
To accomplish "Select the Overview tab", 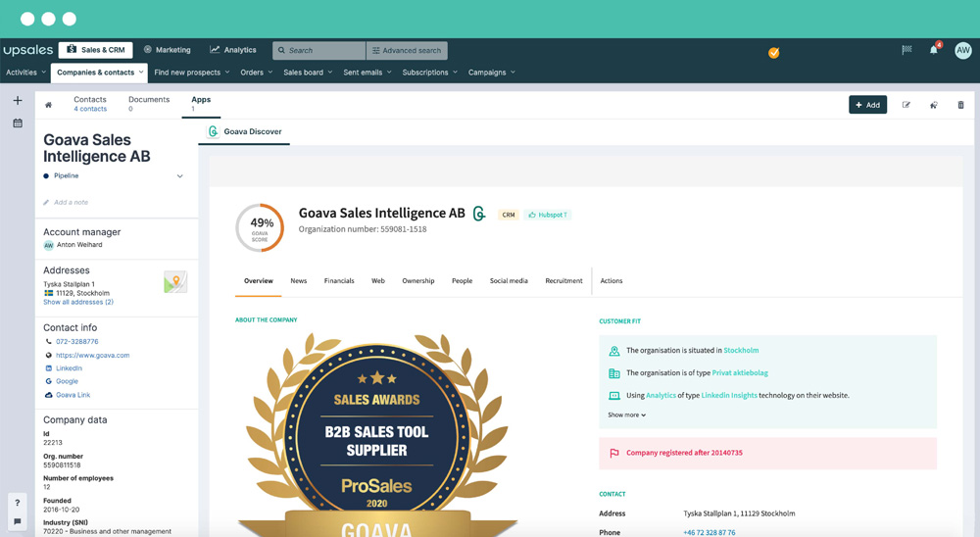I will point(258,281).
